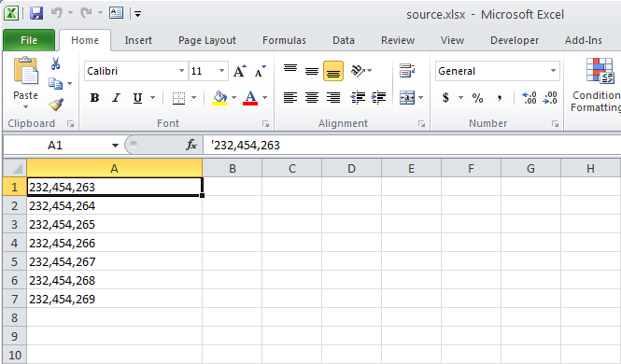The width and height of the screenshot is (621, 364).
Task: Click the Decrease Decimal icon
Action: (550, 98)
